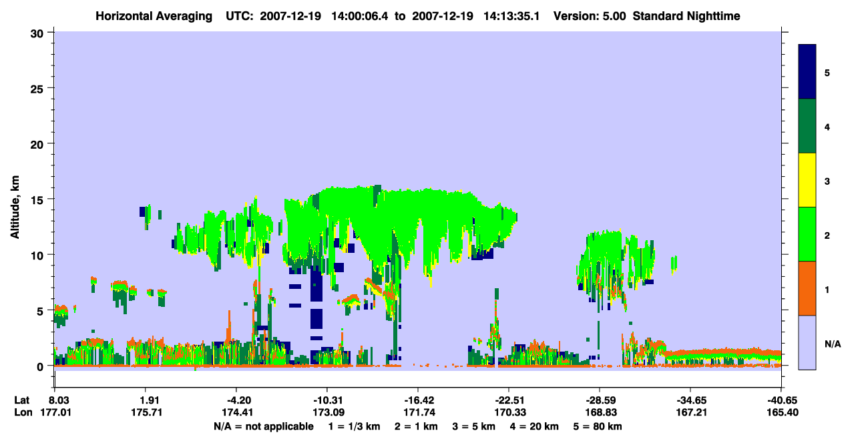This screenshot has height=445, width=868.
Task: Click the '3 = 5 km' legend note
Action: 474,426
